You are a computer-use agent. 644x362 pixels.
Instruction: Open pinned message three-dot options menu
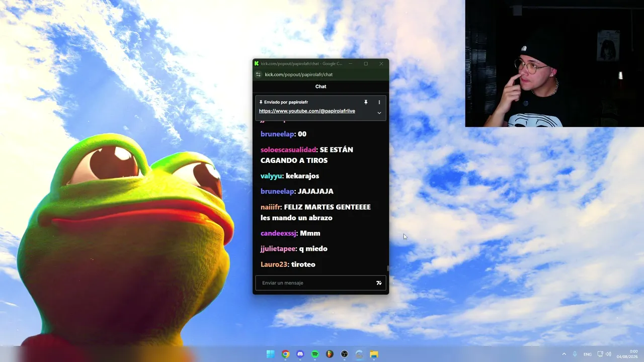click(379, 102)
